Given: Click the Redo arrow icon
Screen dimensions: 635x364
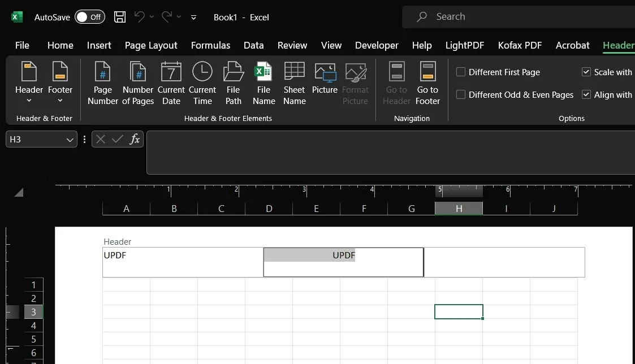Looking at the screenshot, I should coord(167,16).
